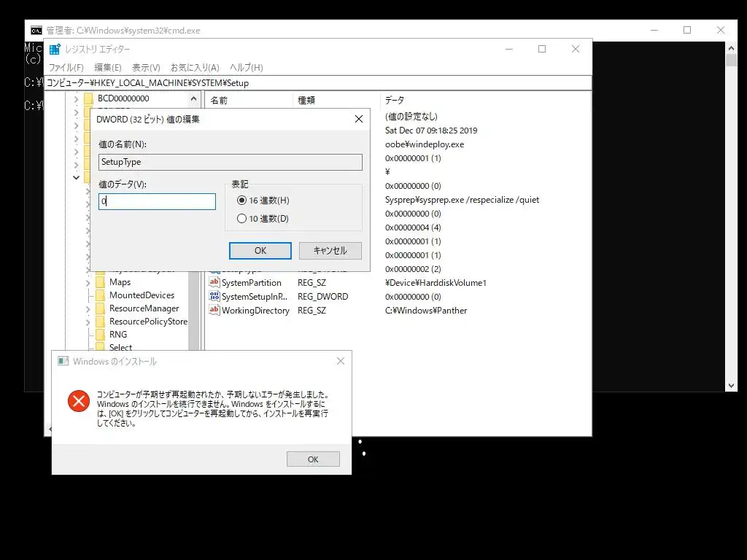Select the Maps tree item
The image size is (747, 560).
coord(120,282)
